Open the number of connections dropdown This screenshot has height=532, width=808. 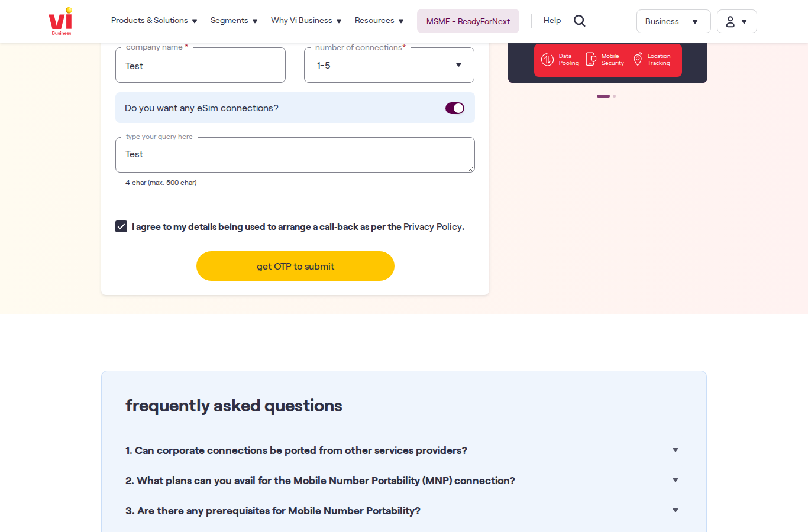coord(389,65)
